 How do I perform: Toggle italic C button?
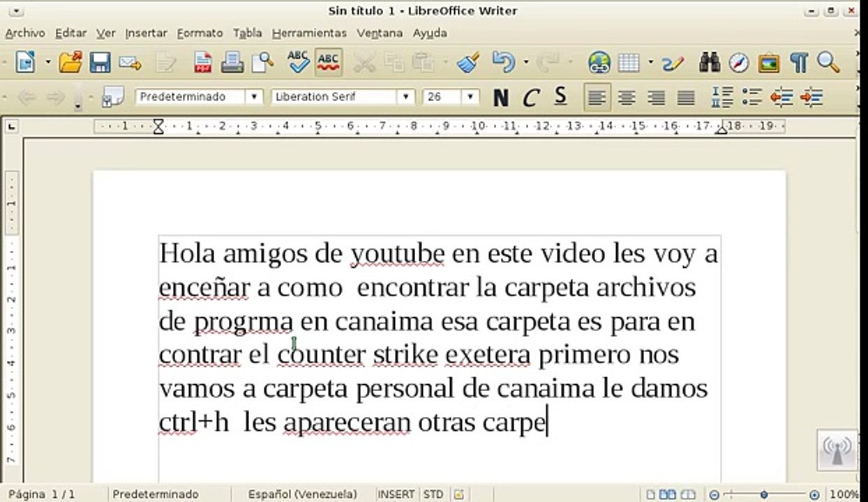pyautogui.click(x=531, y=98)
